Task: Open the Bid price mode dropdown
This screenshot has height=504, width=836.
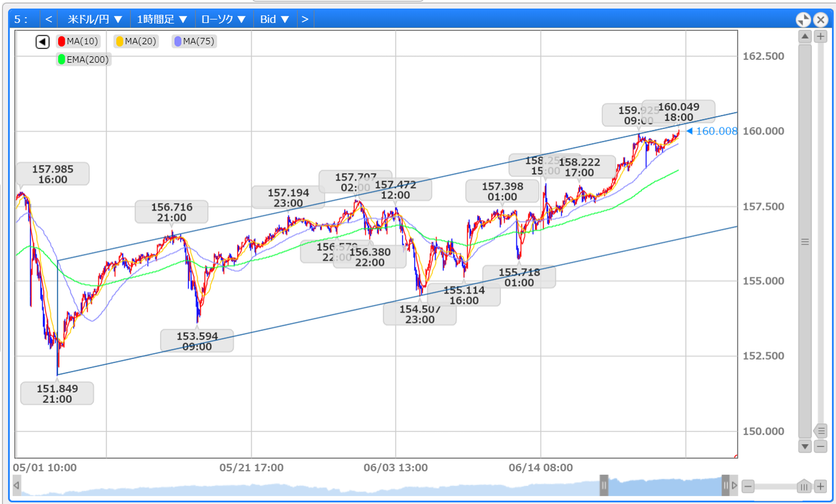Action: pyautogui.click(x=275, y=19)
